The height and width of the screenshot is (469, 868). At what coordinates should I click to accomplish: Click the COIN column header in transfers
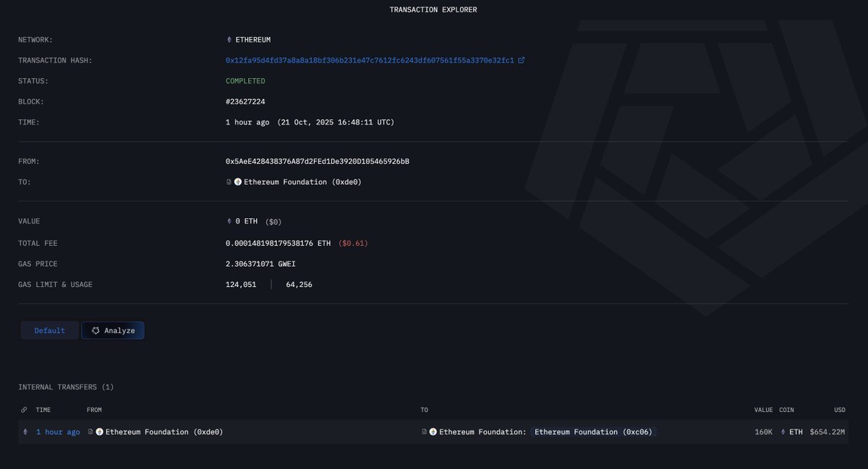[x=786, y=410]
